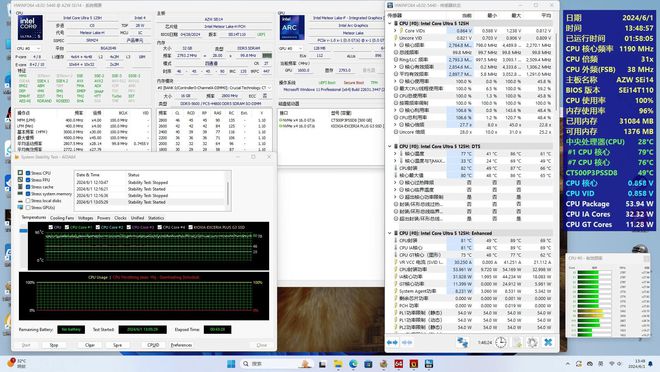Image resolution: width=660 pixels, height=372 pixels.
Task: Toggle the Stress CPU checkbox
Action: click(28, 173)
